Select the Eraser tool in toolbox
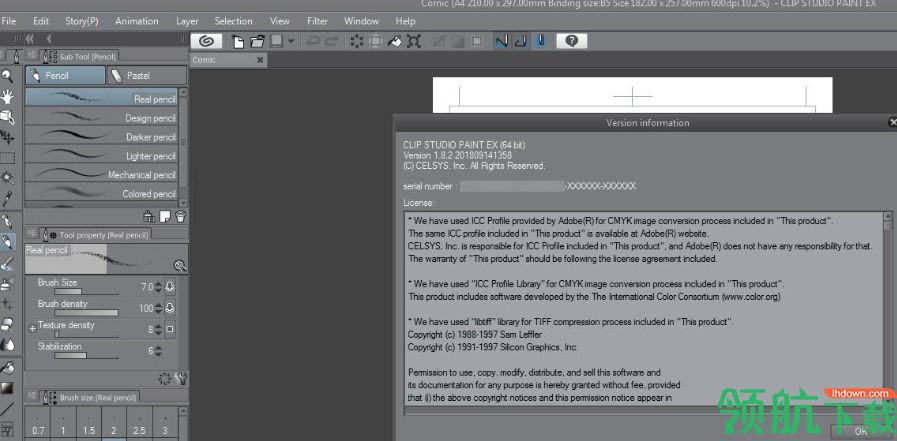Viewport: 897px width, 441px height. (7, 324)
